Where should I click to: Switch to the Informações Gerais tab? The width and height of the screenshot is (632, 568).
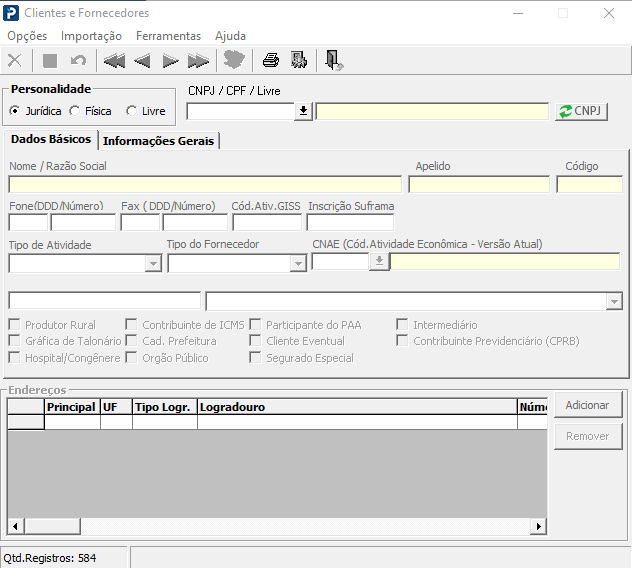[158, 141]
